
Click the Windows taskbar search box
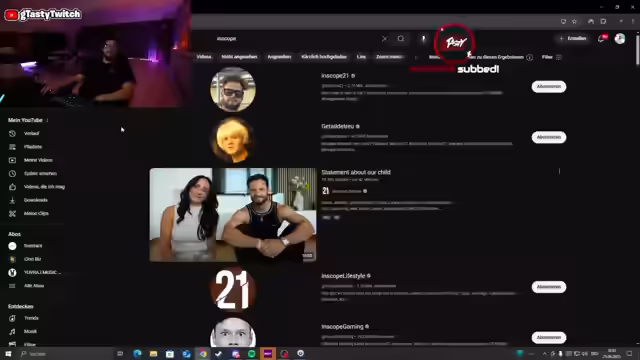point(65,353)
